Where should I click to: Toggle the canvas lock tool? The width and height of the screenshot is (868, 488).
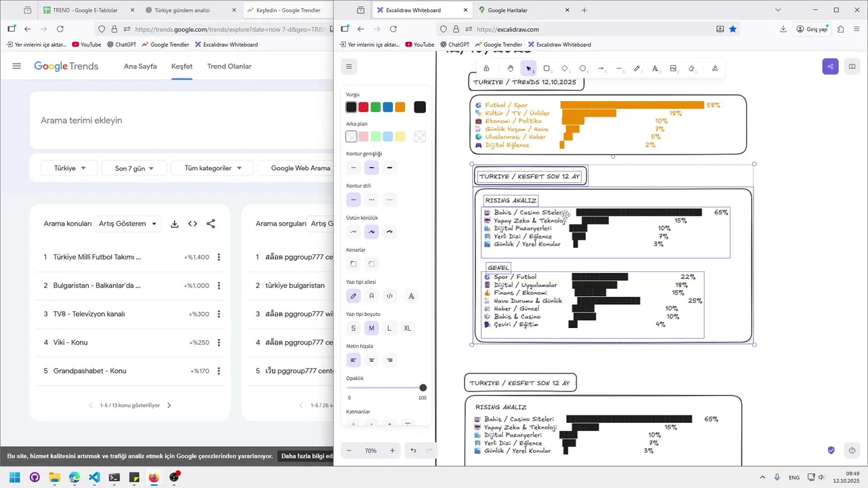pyautogui.click(x=486, y=68)
